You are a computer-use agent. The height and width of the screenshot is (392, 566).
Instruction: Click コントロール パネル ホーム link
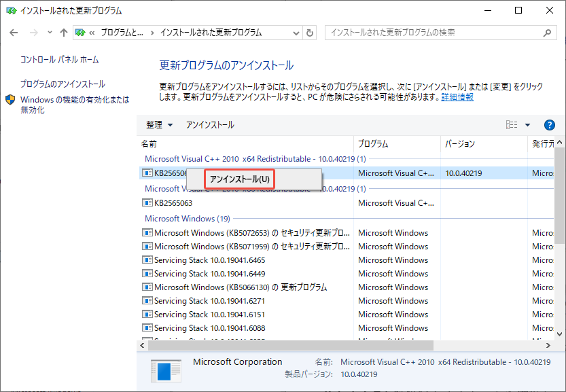pyautogui.click(x=58, y=59)
